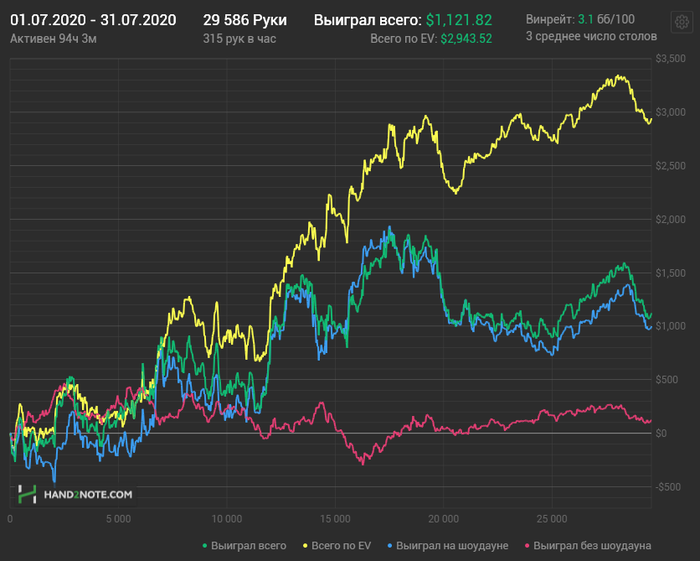Click the blue legend dot for showdown winnings
Image resolution: width=700 pixels, height=561 pixels.
[390, 546]
